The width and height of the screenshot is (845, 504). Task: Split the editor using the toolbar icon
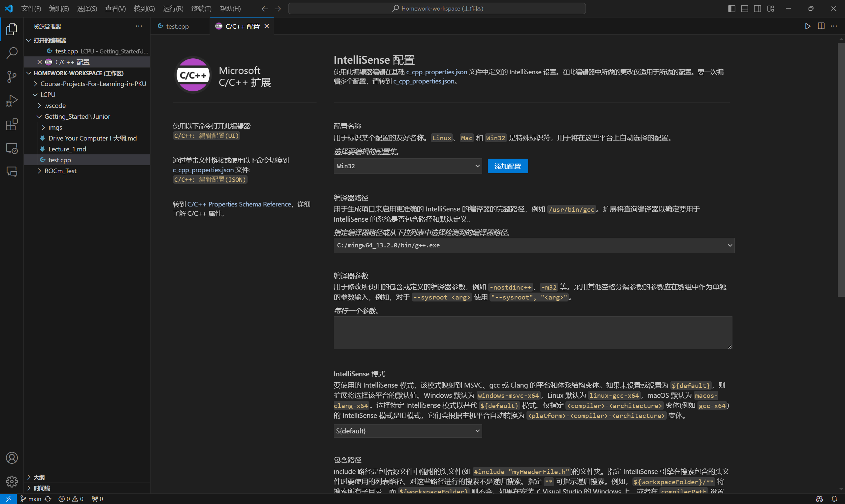click(821, 26)
